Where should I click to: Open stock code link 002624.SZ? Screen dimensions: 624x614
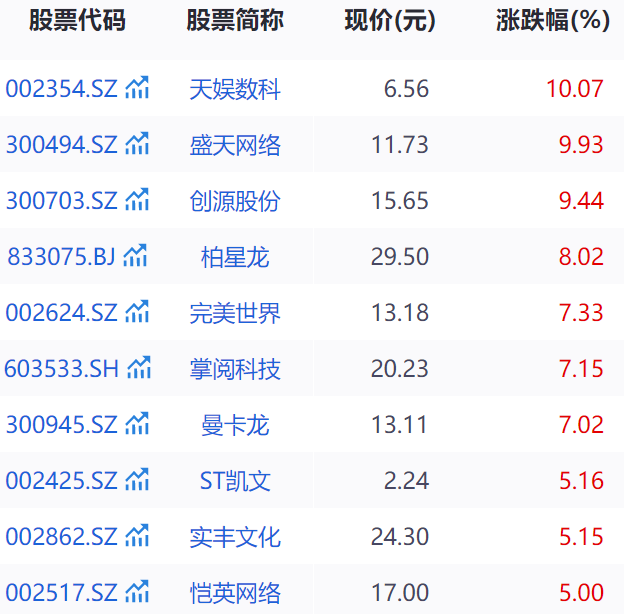pos(62,313)
